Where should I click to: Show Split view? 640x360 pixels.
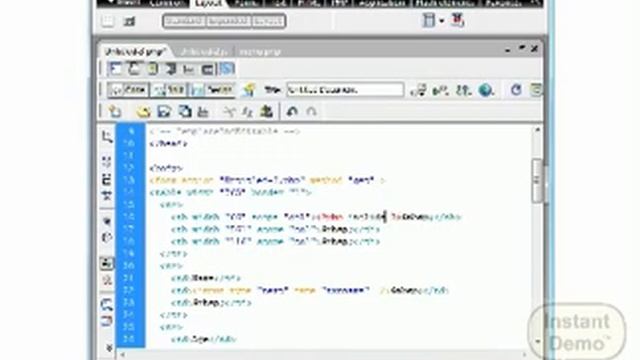(x=169, y=90)
